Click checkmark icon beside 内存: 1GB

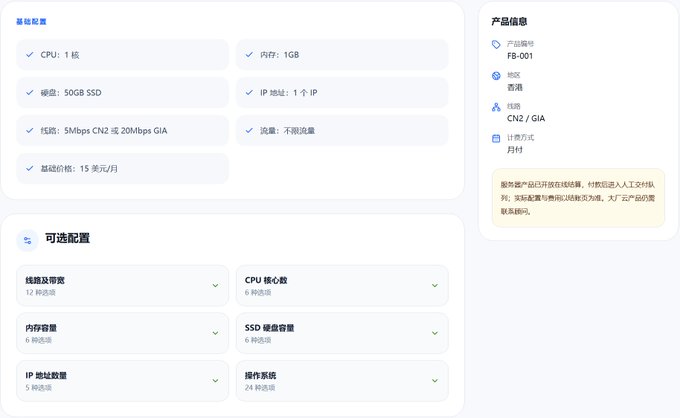click(x=249, y=55)
